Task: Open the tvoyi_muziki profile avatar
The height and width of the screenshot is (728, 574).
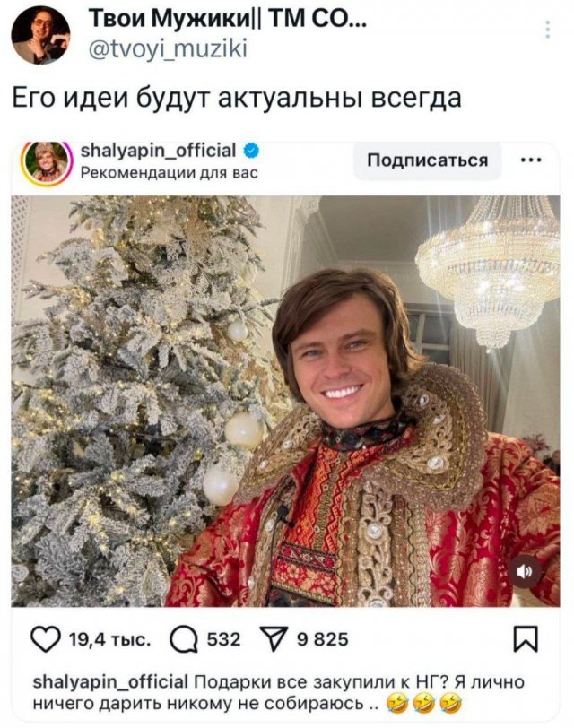Action: [x=41, y=35]
